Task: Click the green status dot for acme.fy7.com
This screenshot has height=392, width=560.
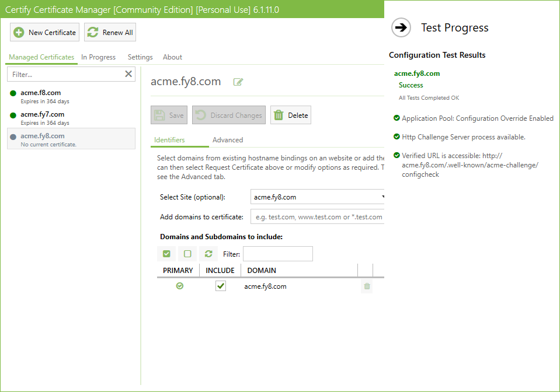Action: tap(13, 116)
